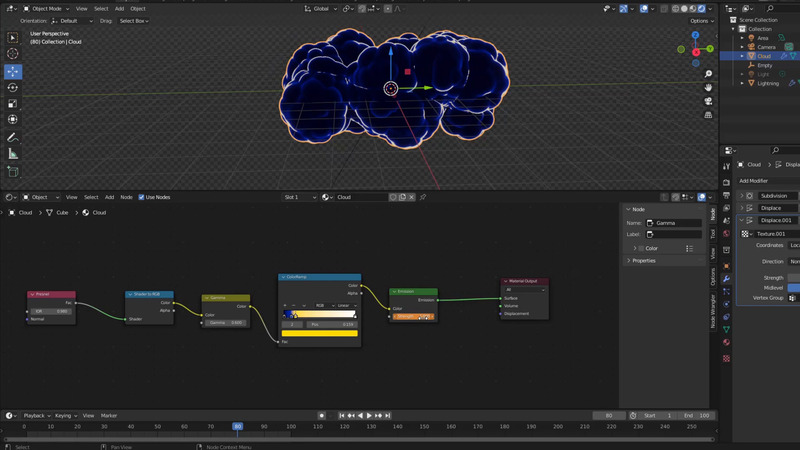Click the Gamma node name field
The image size is (800, 450).
tap(674, 223)
